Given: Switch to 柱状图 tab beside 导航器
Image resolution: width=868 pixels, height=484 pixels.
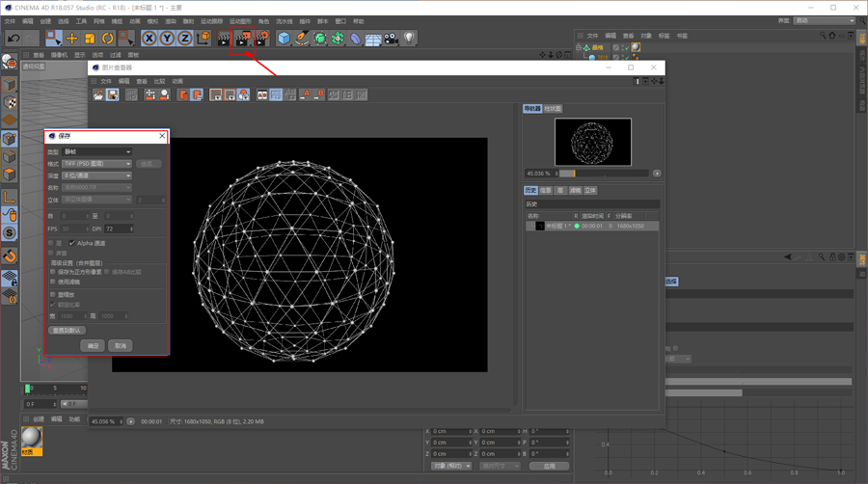Looking at the screenshot, I should [553, 108].
